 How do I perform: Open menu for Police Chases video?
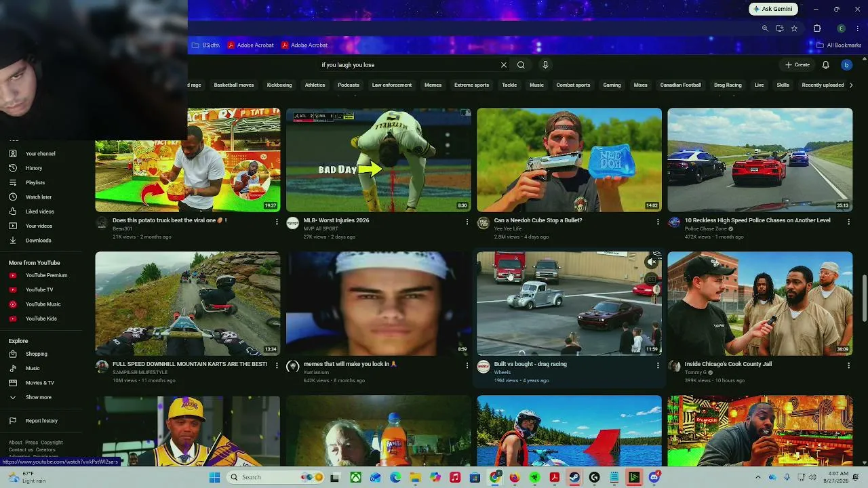[848, 222]
